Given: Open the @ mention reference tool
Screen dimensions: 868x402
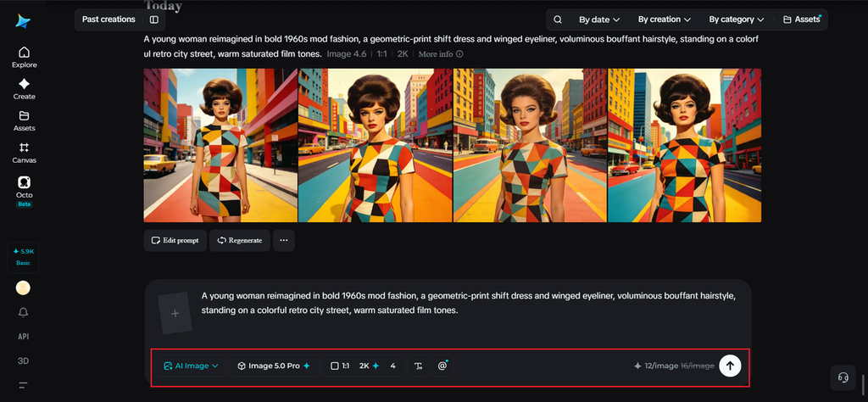Looking at the screenshot, I should tap(442, 366).
